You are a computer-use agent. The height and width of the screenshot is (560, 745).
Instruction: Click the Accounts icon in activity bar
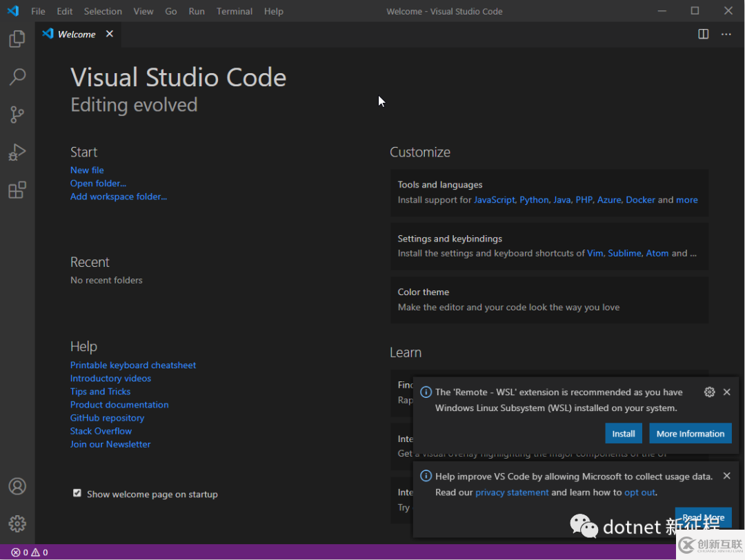pos(17,486)
